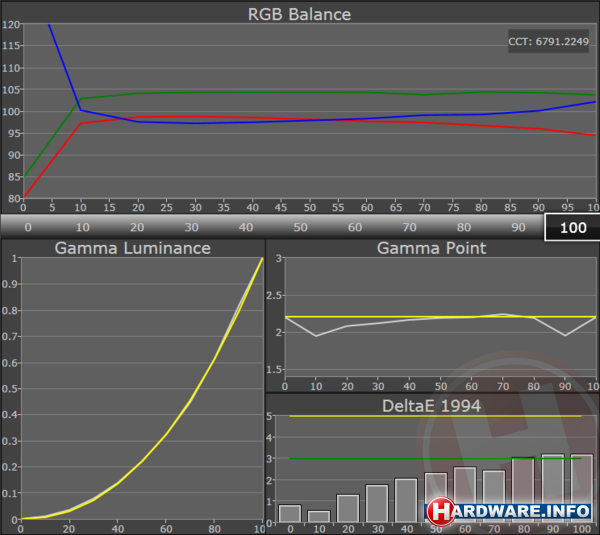Click the DeltaE bar for level 70
The image size is (600, 535).
494,496
